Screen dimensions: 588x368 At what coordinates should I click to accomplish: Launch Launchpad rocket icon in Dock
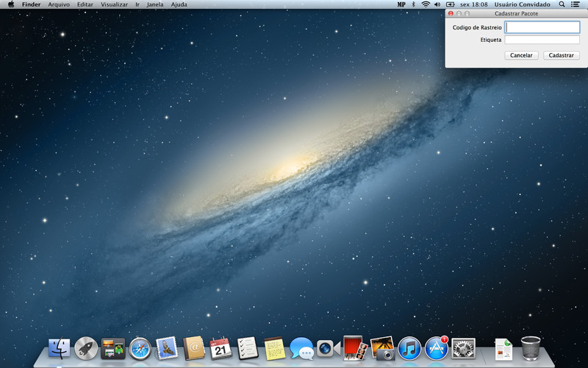[x=86, y=348]
